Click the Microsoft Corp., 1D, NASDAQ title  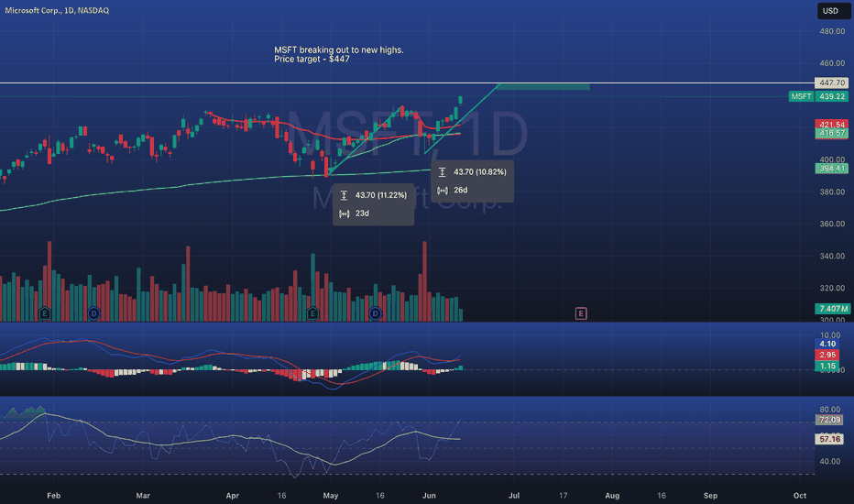(x=57, y=10)
